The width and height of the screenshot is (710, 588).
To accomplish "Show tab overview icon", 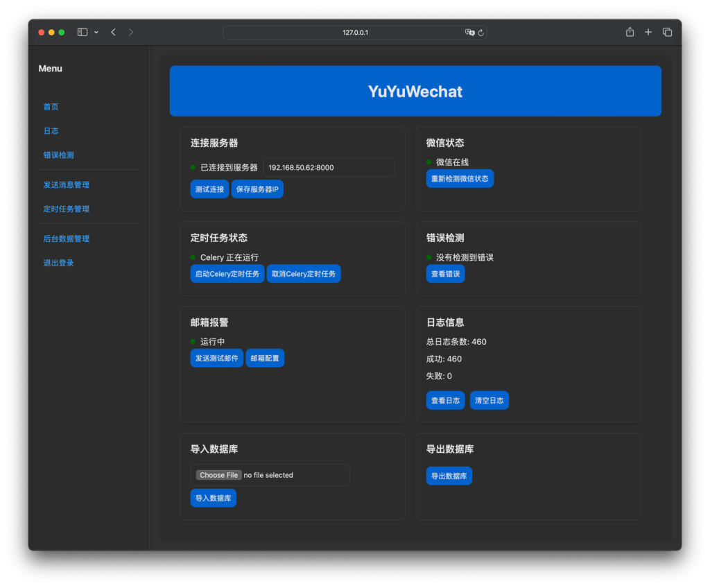I will click(667, 32).
